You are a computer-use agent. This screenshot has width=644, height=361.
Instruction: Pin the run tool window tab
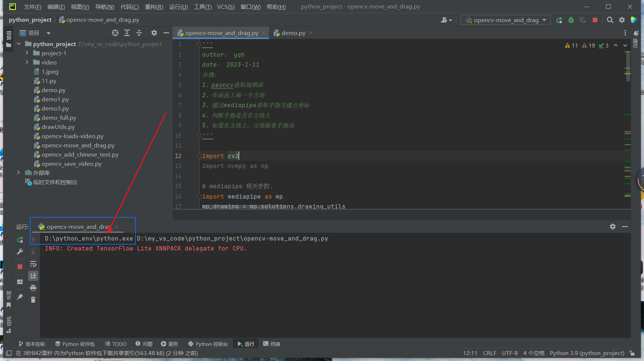pos(20,297)
